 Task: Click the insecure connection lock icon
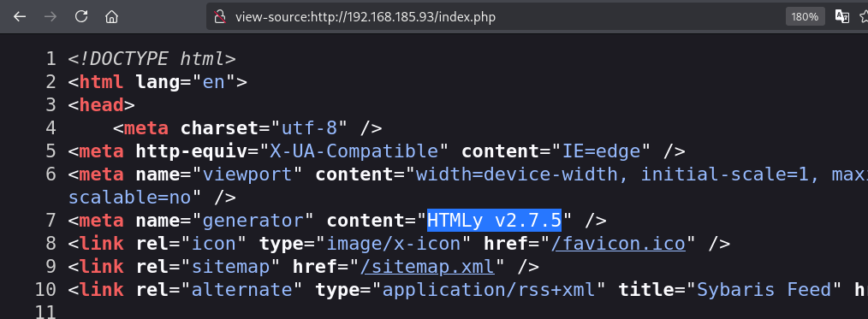[220, 16]
